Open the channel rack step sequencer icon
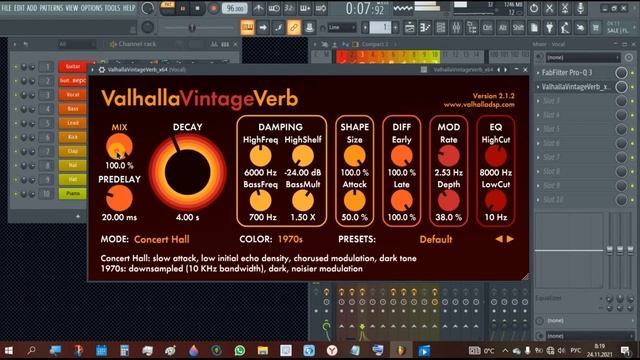 pyautogui.click(x=440, y=27)
